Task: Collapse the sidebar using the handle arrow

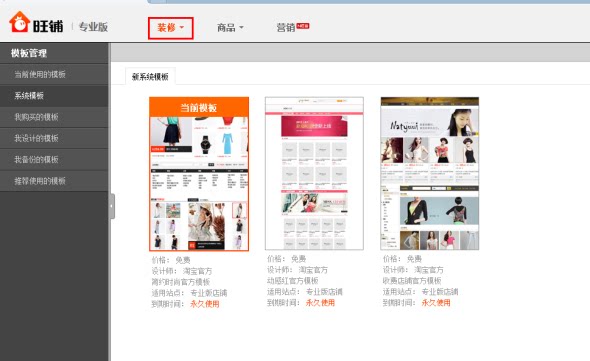Action: [112, 206]
